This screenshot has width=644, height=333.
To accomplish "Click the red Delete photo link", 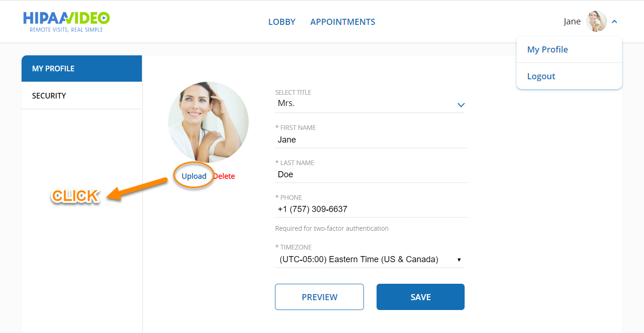I will pyautogui.click(x=224, y=176).
